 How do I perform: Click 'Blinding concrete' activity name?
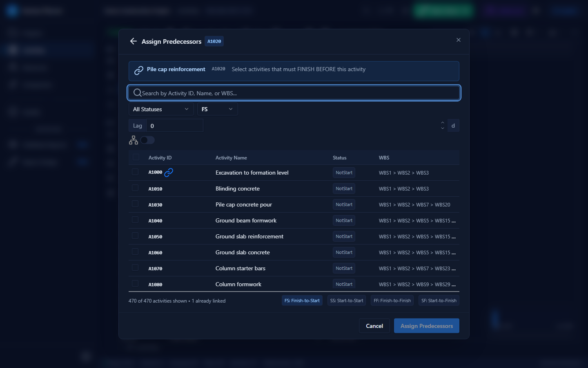[238, 188]
